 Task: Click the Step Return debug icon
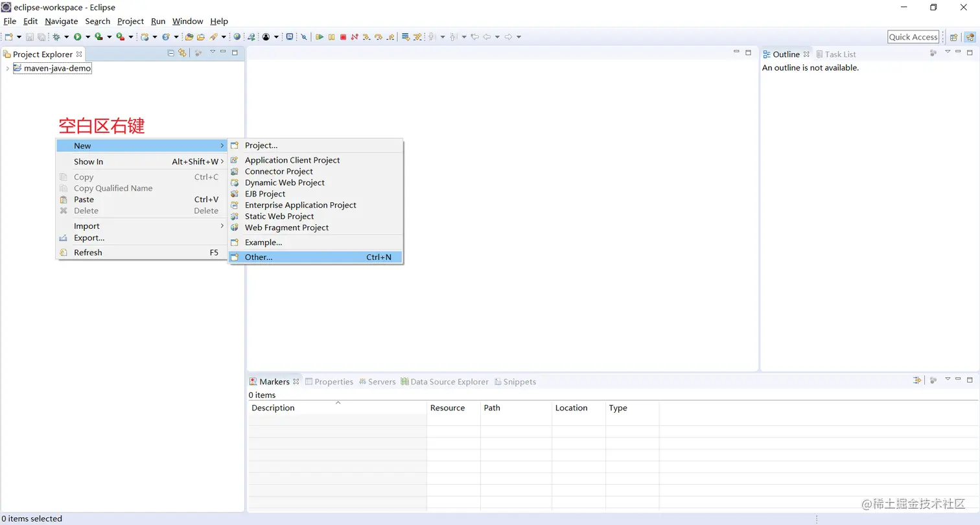(390, 37)
